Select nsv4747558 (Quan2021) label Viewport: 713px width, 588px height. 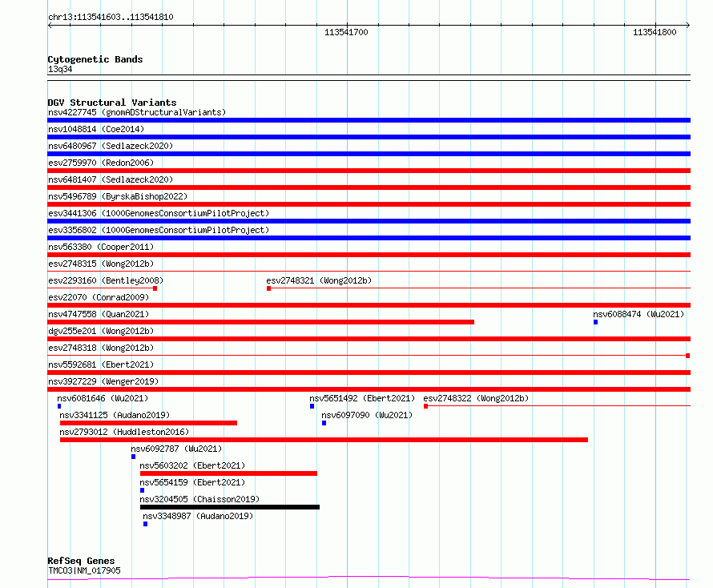99,314
